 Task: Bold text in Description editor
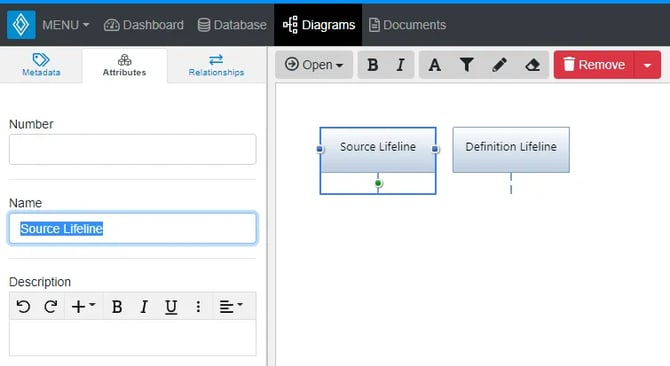pyautogui.click(x=117, y=306)
